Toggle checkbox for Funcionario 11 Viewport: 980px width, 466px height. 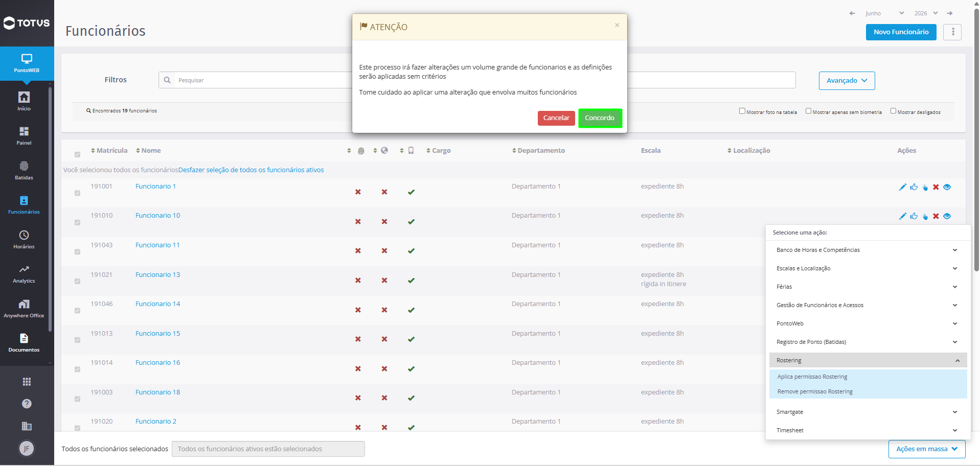(77, 252)
